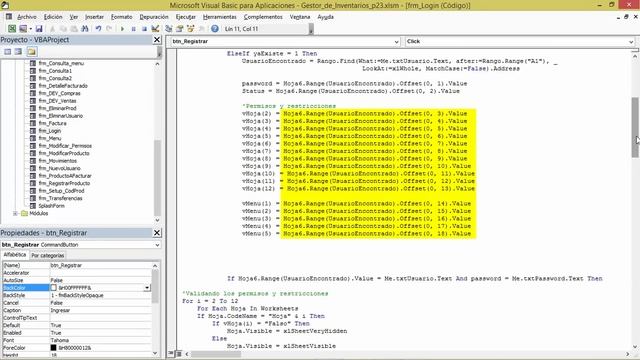The height and width of the screenshot is (360, 640).
Task: Open the properties object selector dropdown
Action: [157, 245]
